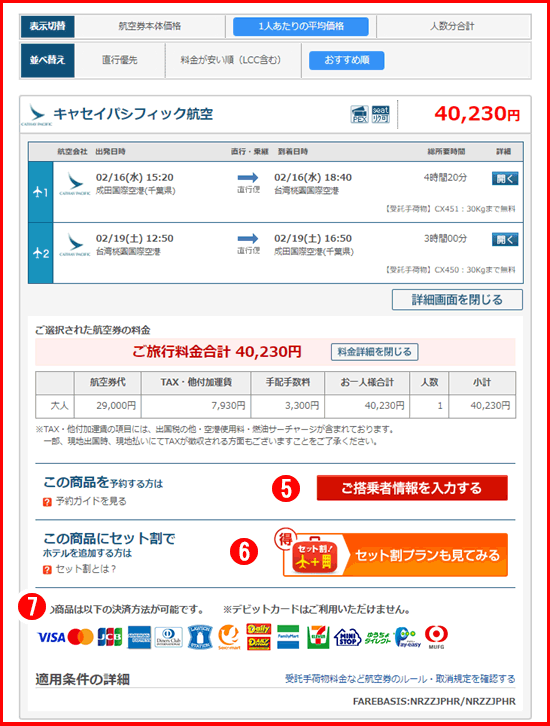The height and width of the screenshot is (726, 550).
Task: Click the Daily Yamazaki payment icon
Action: 258,637
